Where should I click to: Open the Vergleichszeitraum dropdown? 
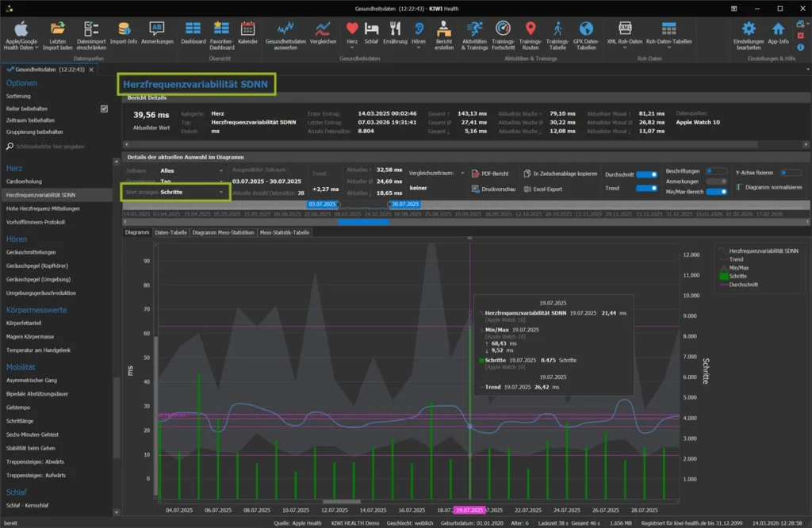click(x=462, y=172)
